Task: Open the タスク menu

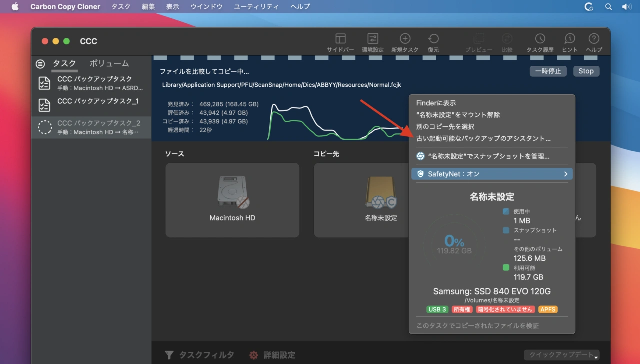Action: coord(121,7)
